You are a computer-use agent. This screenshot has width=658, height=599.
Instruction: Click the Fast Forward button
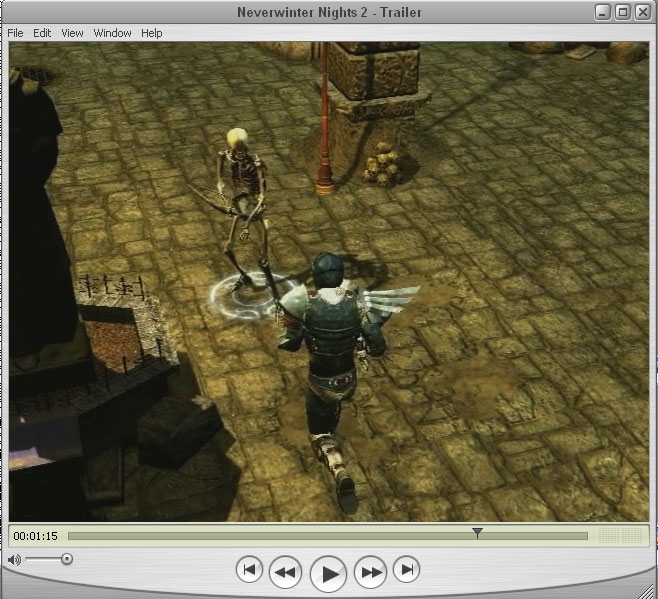point(371,572)
